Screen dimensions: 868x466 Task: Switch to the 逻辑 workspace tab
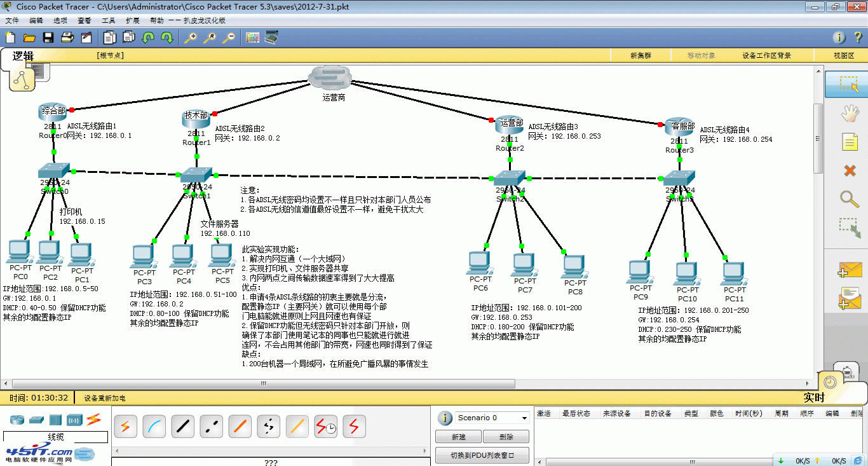coord(24,56)
